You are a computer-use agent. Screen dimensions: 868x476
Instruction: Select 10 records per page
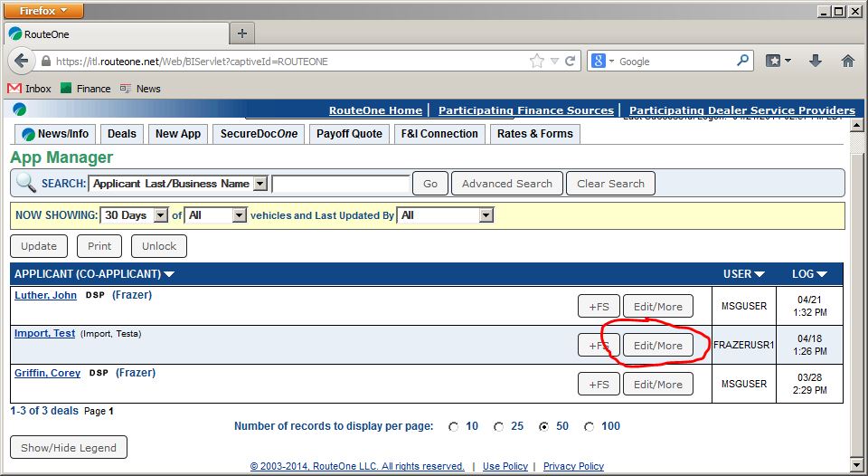pos(453,427)
